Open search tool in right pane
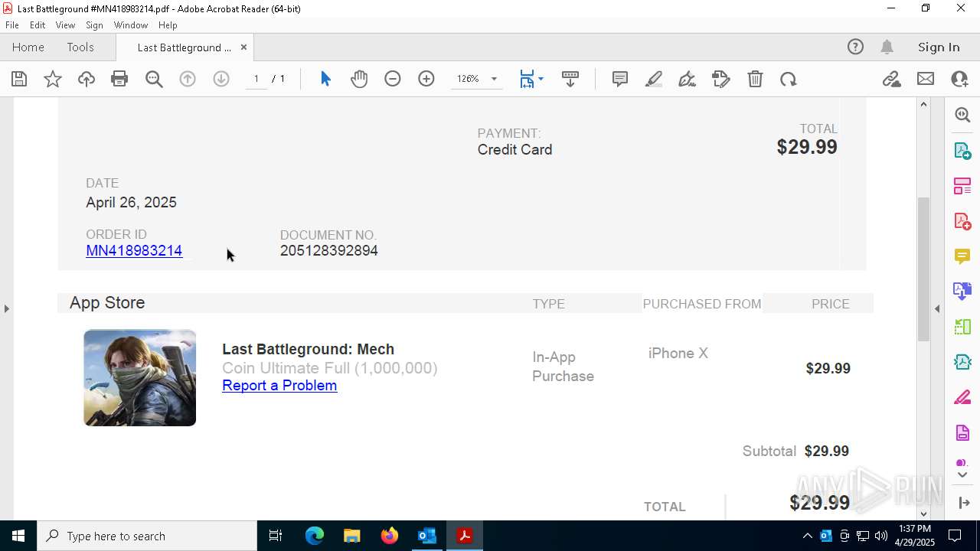Image resolution: width=980 pixels, height=551 pixels. (962, 115)
